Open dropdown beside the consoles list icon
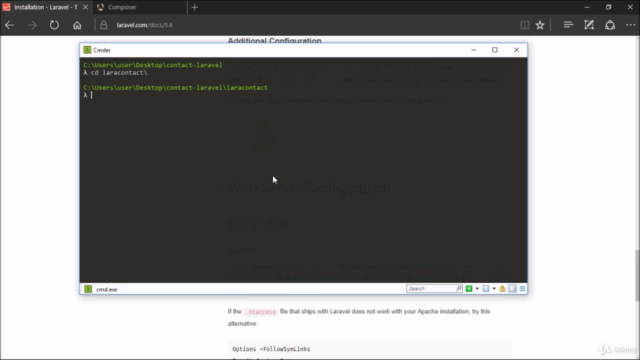Screen dimensions: 640x360 (494, 289)
